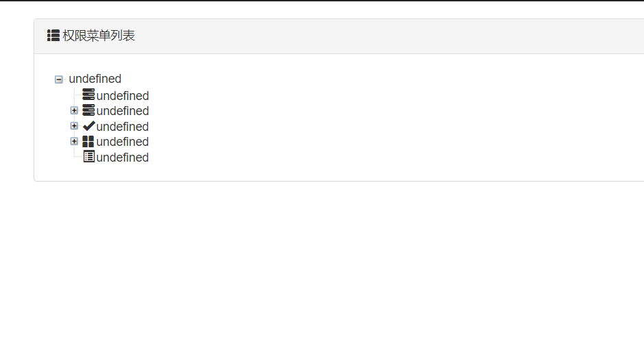Click the four-squares grid icon in the tree
The image size is (644, 350).
point(88,141)
